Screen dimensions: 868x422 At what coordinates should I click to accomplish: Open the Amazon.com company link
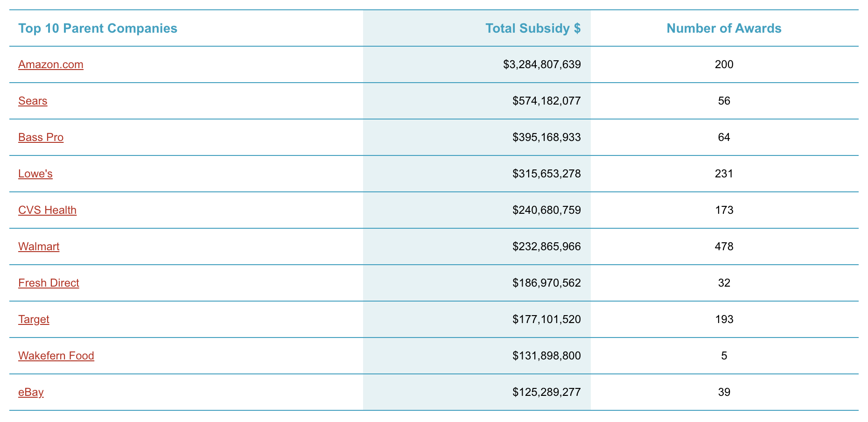51,64
